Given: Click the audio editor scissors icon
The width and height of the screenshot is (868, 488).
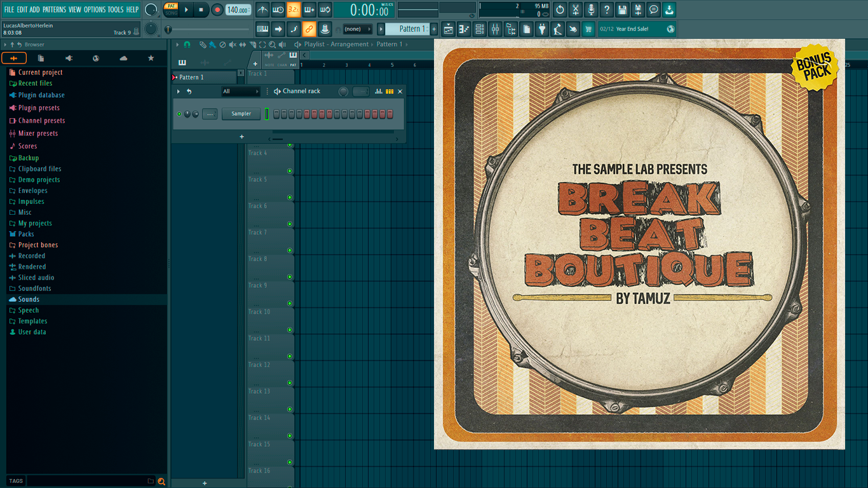Looking at the screenshot, I should [576, 10].
